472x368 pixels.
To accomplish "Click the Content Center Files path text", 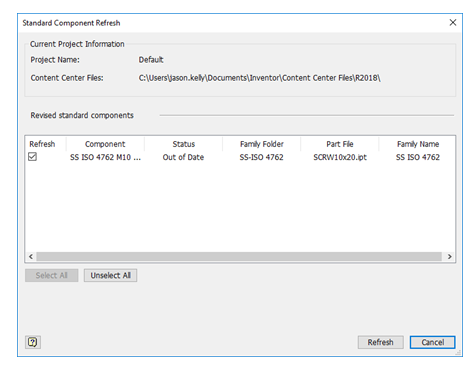I will 260,78.
